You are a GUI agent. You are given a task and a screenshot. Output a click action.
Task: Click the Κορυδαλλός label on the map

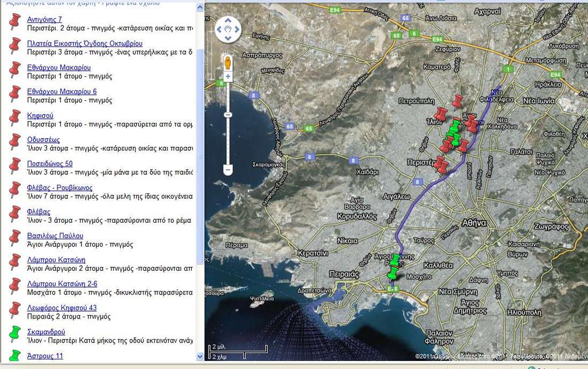357,216
